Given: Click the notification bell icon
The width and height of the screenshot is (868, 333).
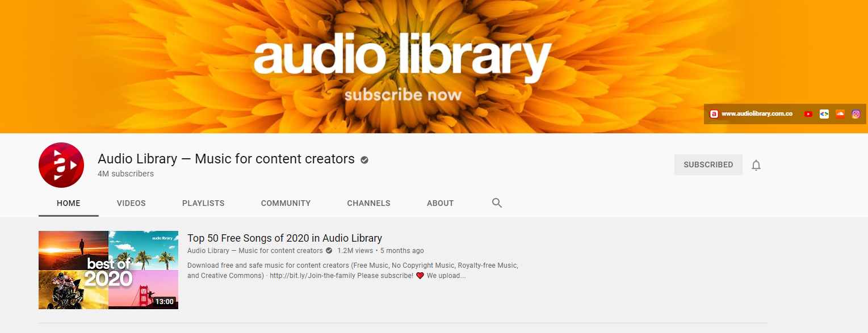Looking at the screenshot, I should 756,165.
